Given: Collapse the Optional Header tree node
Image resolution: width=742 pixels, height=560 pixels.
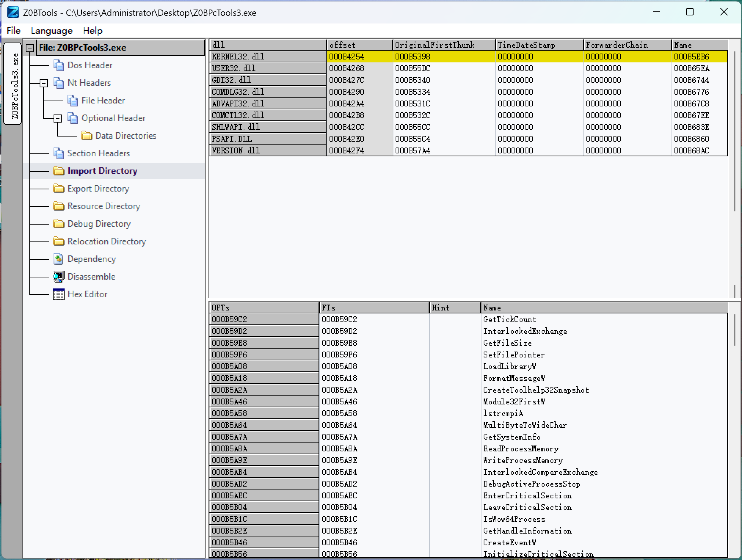Looking at the screenshot, I should tap(58, 119).
